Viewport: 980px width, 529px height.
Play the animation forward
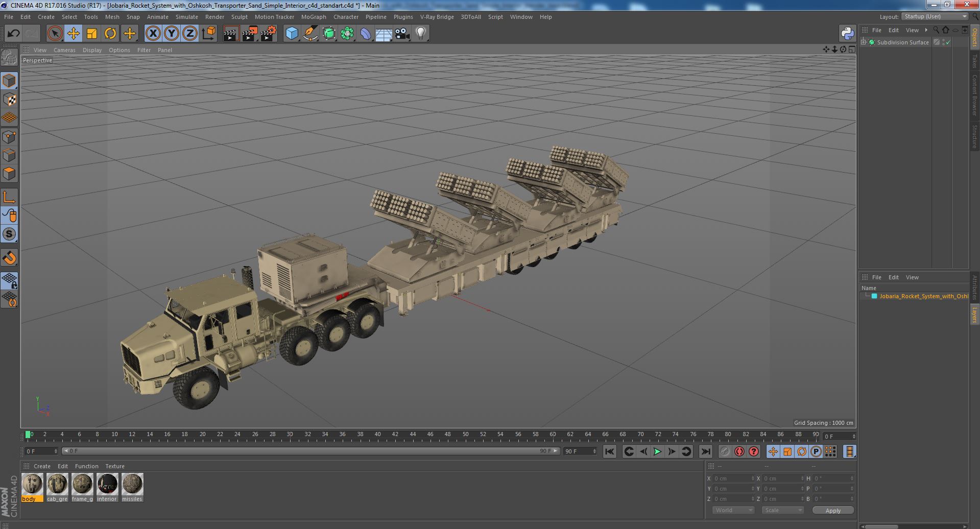click(657, 451)
